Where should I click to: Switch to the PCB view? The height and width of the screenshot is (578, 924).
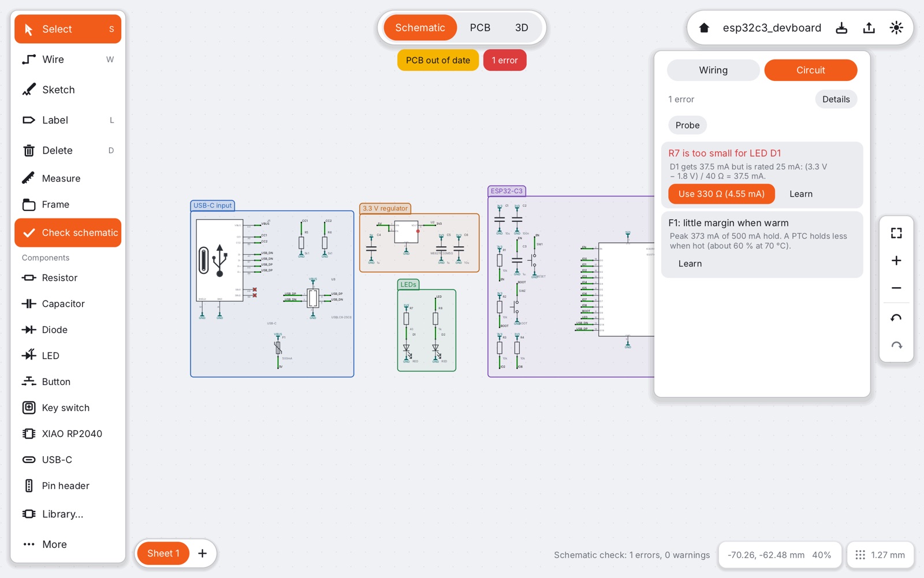tap(480, 28)
